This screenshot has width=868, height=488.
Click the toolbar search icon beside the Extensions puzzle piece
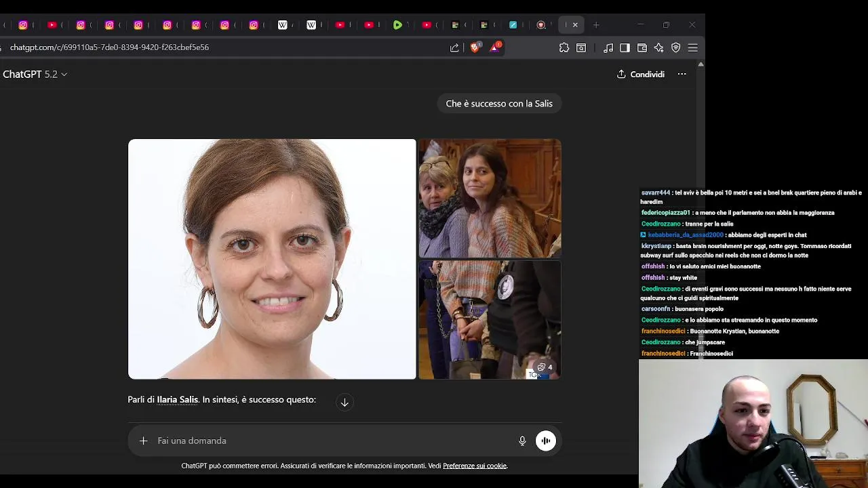click(581, 47)
